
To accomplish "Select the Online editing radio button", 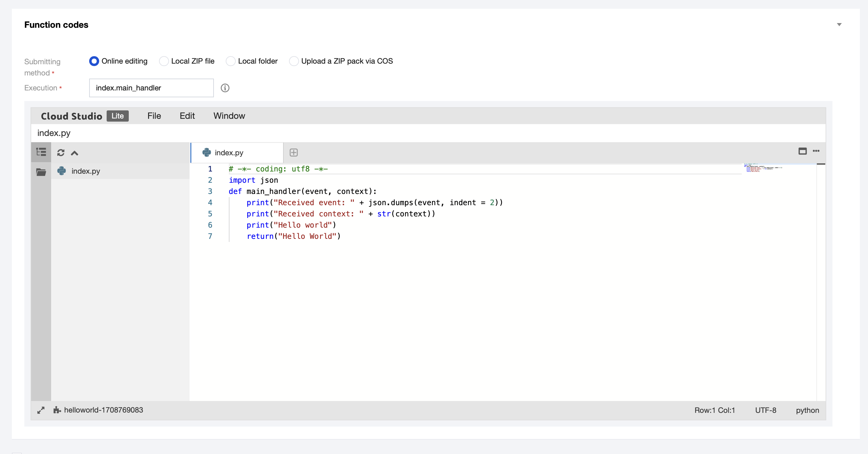I will [x=94, y=61].
